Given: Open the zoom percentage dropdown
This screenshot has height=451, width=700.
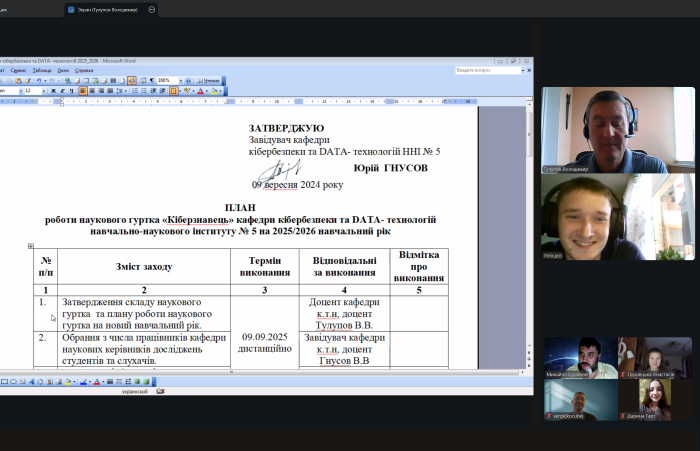Looking at the screenshot, I should (181, 80).
